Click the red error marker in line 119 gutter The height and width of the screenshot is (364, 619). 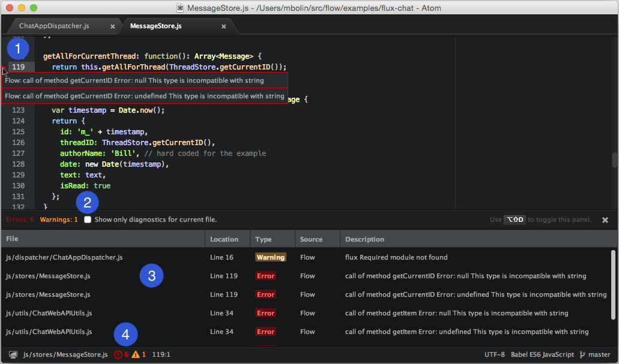point(3,68)
